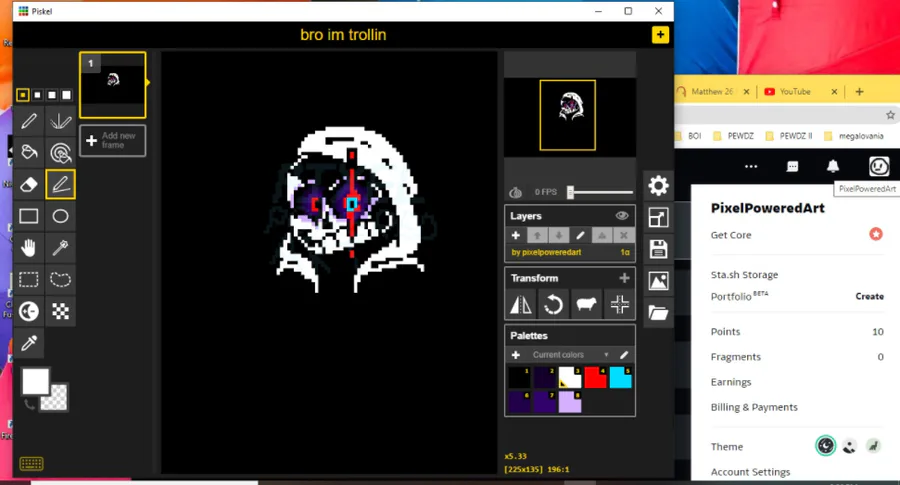
Task: Select the Rectangle selection tool
Action: coord(29,280)
